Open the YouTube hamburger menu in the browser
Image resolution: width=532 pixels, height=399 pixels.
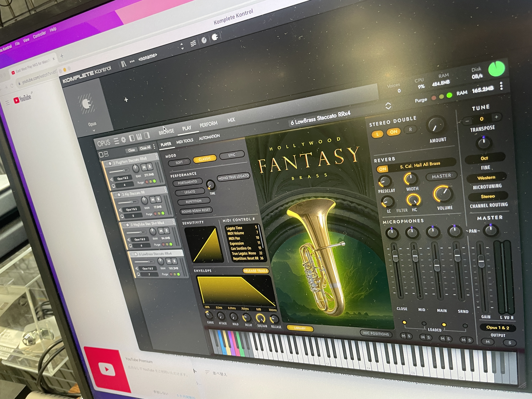(x=8, y=103)
